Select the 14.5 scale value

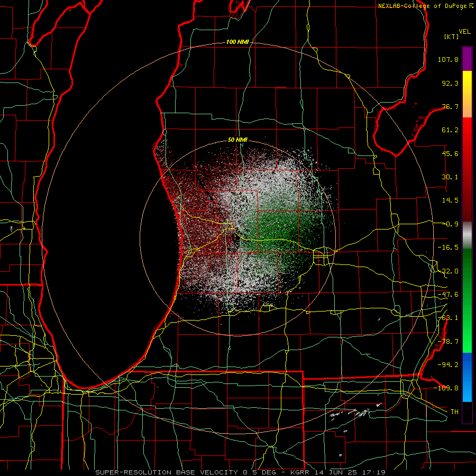pos(450,200)
